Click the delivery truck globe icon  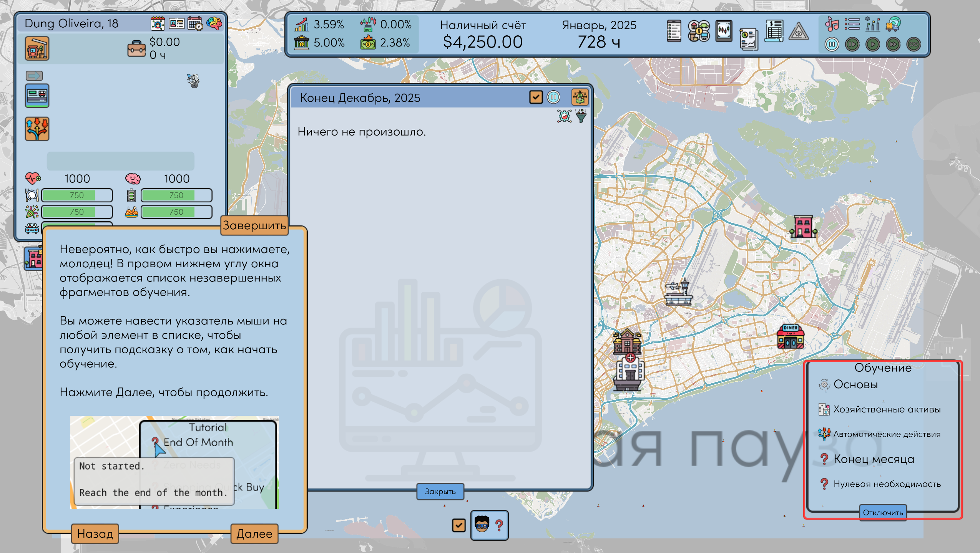tap(894, 24)
